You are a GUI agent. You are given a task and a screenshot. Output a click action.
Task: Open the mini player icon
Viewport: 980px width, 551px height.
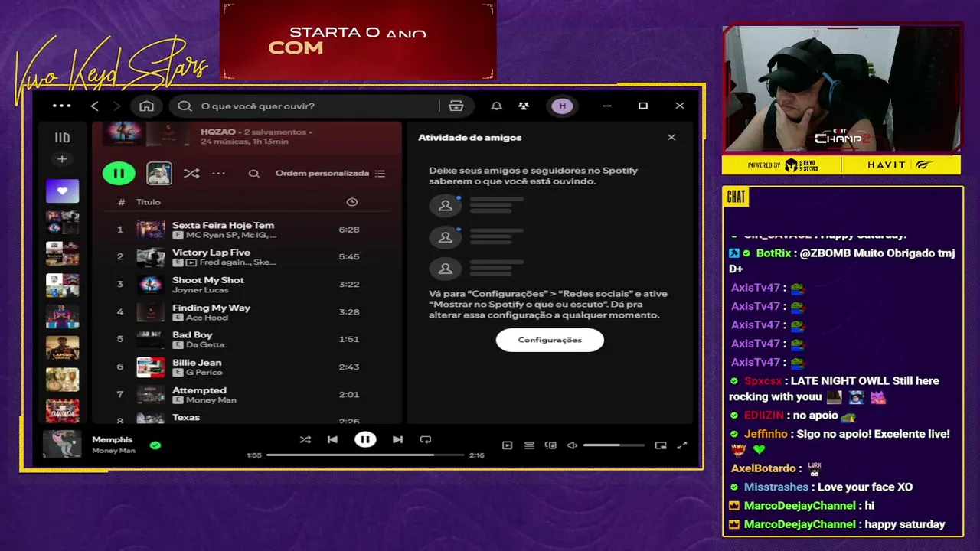point(661,445)
